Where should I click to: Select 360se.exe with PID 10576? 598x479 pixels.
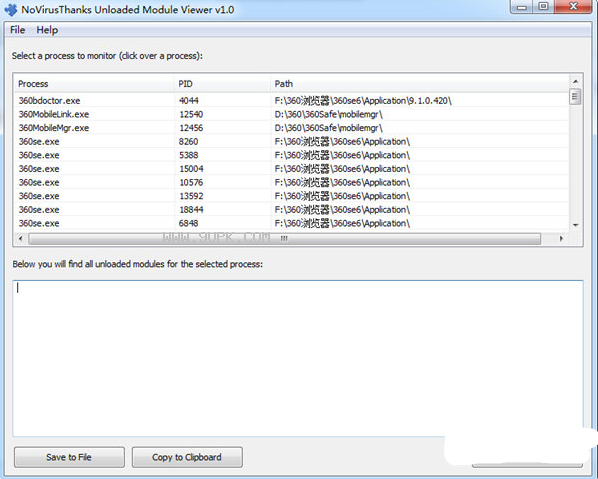pos(292,183)
